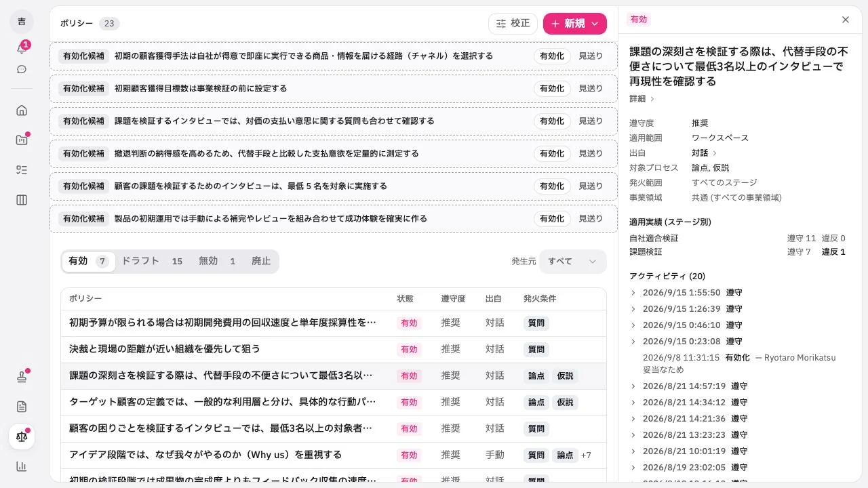The image size is (868, 488).
Task: Switch to the 廃止 tab
Action: 261,262
